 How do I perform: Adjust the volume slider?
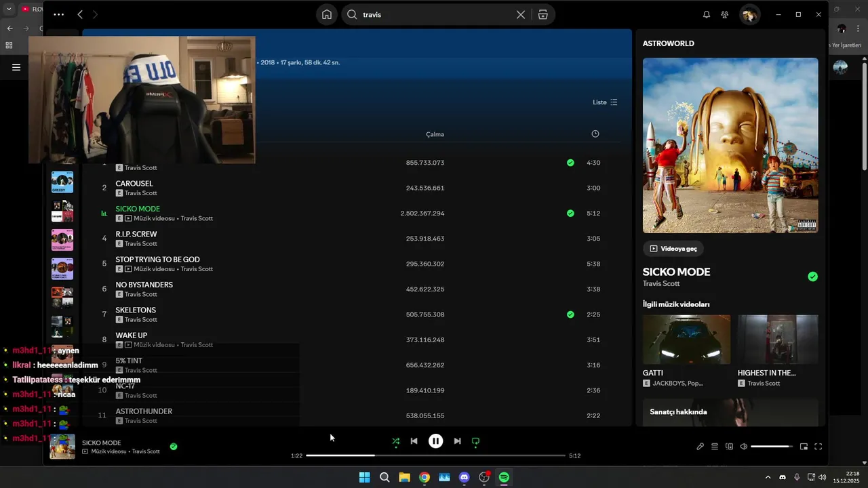pyautogui.click(x=772, y=447)
